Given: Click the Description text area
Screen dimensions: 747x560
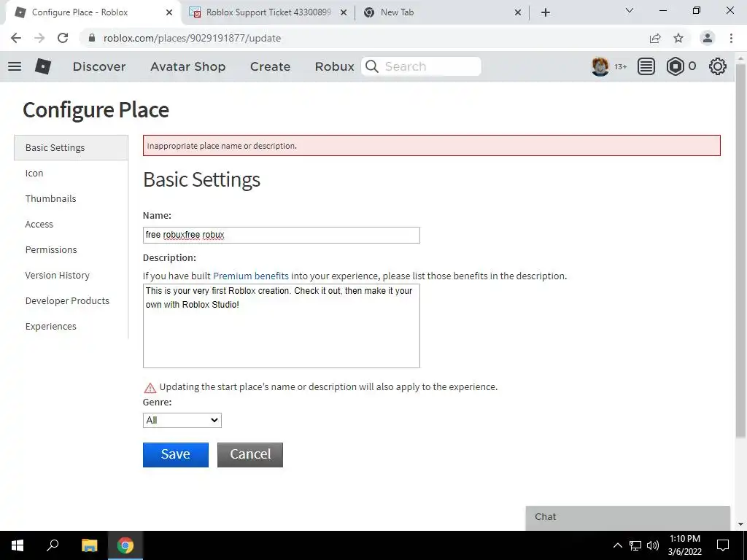Looking at the screenshot, I should 281,326.
